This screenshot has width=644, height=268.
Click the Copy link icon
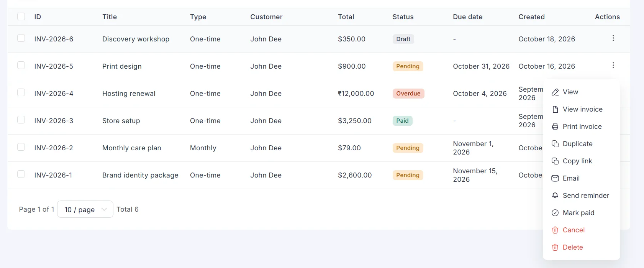point(555,161)
